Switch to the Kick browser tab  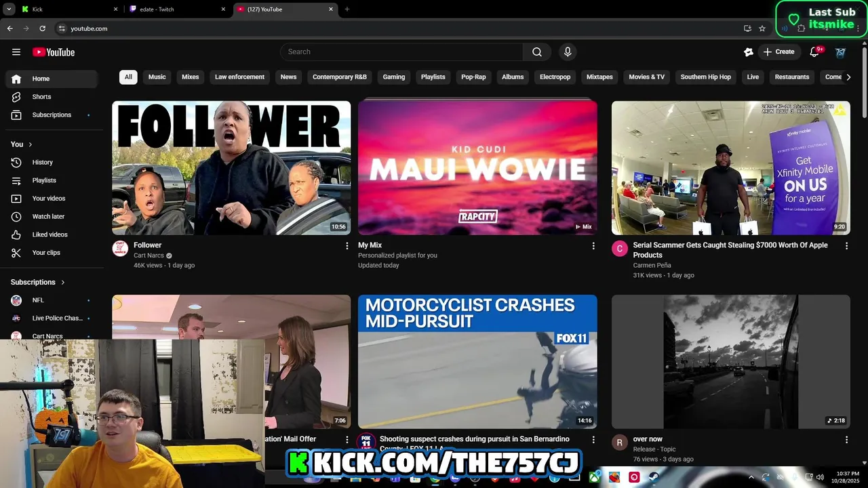pos(68,9)
